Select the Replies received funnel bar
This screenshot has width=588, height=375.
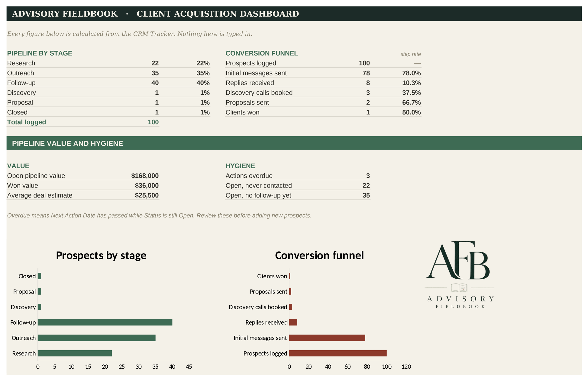tap(293, 322)
